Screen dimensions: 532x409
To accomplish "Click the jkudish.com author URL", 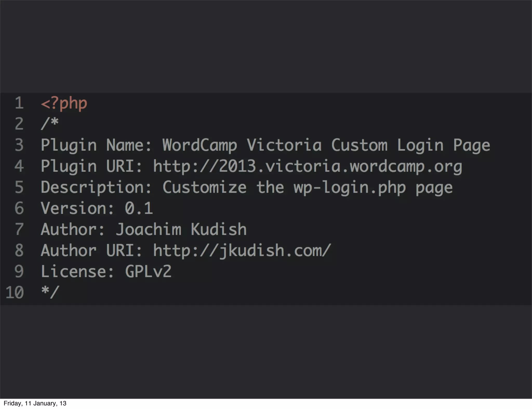I will click(242, 250).
